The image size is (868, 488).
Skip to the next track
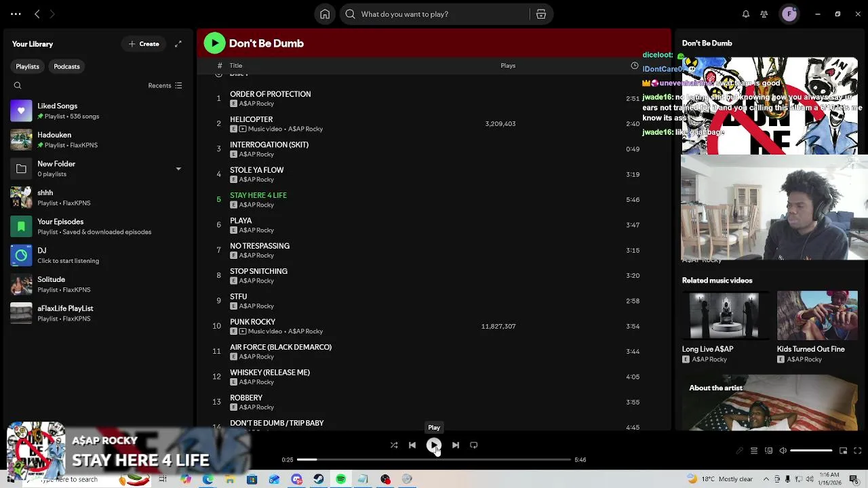(456, 445)
